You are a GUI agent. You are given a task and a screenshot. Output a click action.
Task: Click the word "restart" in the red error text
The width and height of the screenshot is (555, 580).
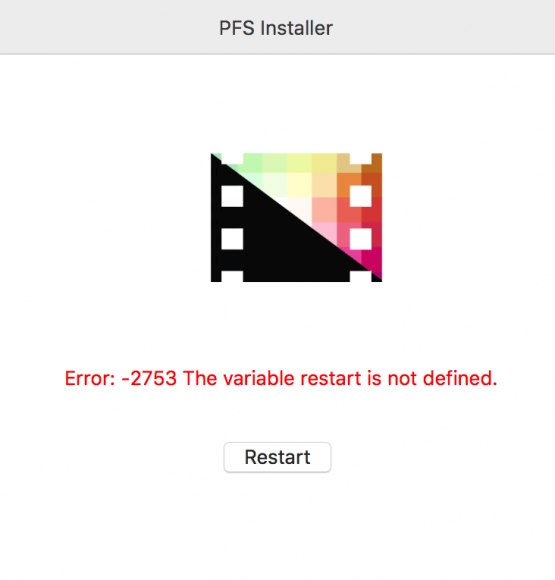(x=331, y=379)
